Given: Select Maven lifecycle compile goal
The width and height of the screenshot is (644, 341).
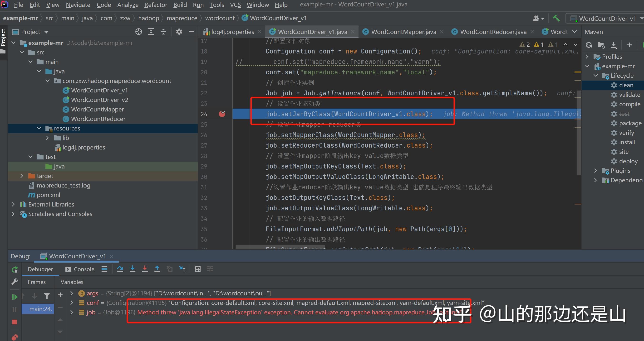Looking at the screenshot, I should (629, 104).
